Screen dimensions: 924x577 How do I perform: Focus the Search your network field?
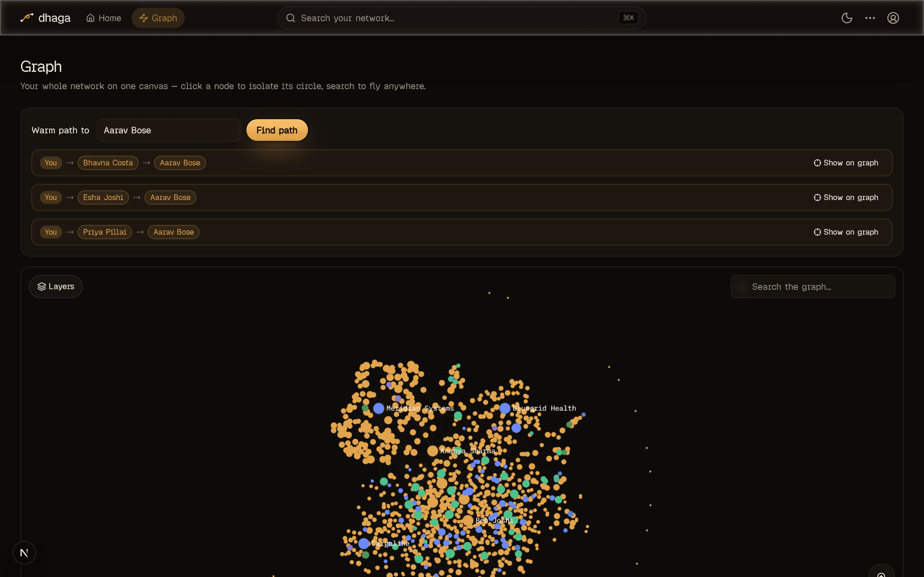point(461,18)
